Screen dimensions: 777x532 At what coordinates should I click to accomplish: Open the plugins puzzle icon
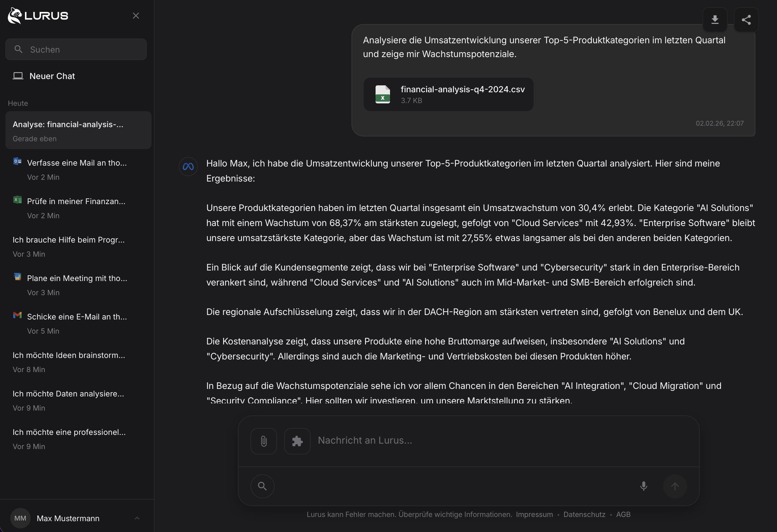[297, 441]
